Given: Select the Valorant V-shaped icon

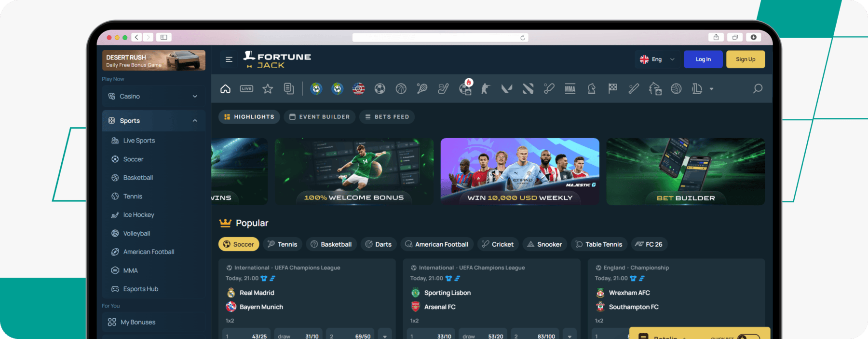Looking at the screenshot, I should [507, 89].
